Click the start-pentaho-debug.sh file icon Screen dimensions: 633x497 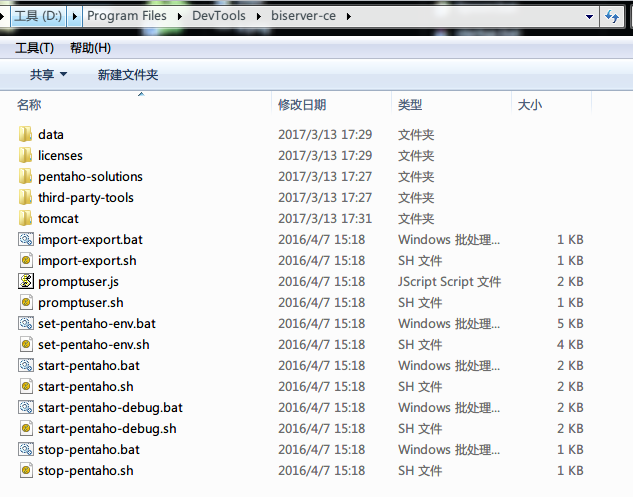pyautogui.click(x=26, y=428)
